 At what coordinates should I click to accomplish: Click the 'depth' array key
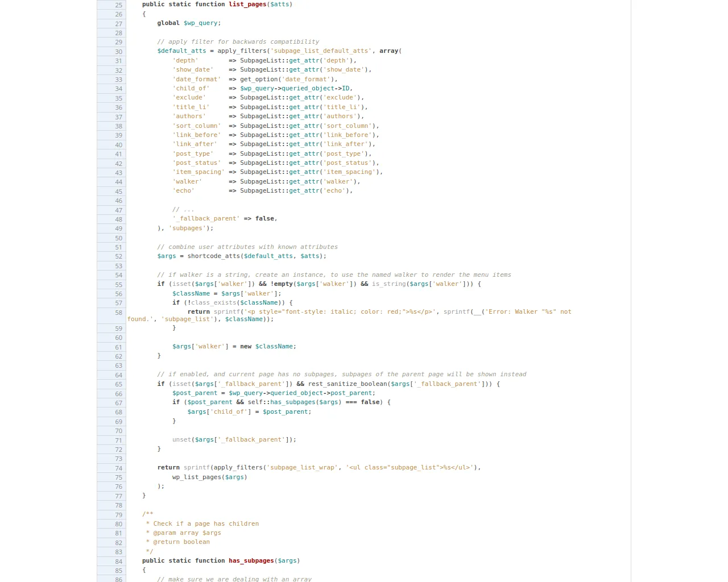click(x=185, y=60)
